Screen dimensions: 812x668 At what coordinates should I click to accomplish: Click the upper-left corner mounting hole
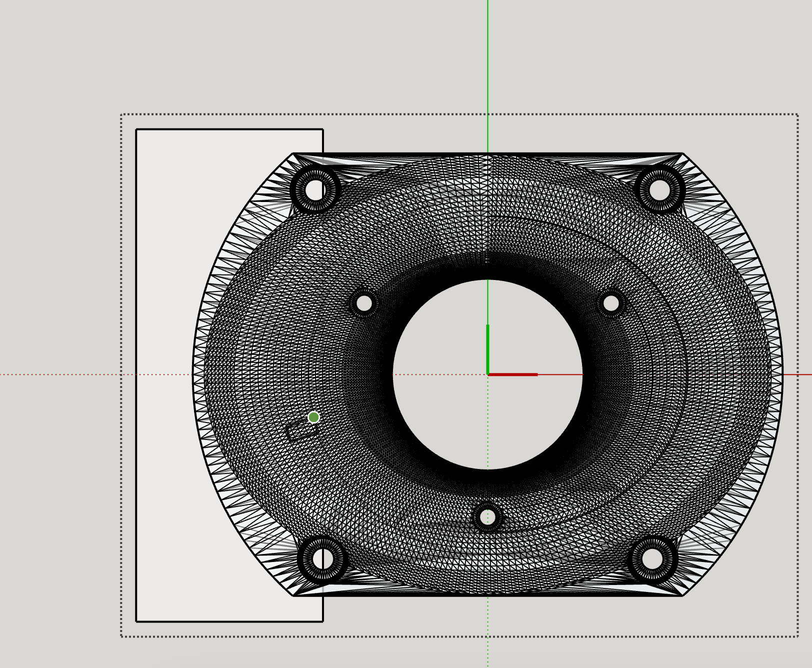[315, 190]
